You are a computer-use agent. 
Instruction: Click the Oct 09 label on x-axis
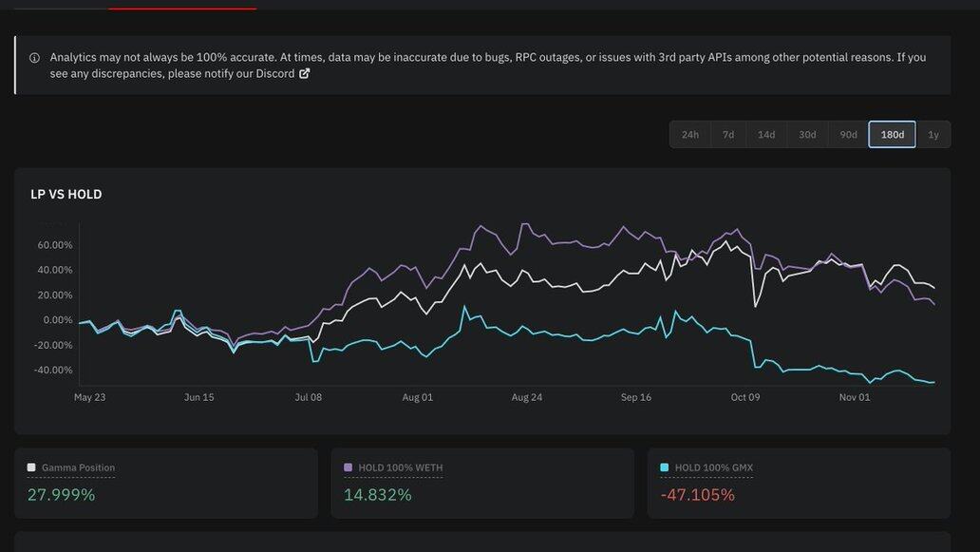pyautogui.click(x=745, y=397)
